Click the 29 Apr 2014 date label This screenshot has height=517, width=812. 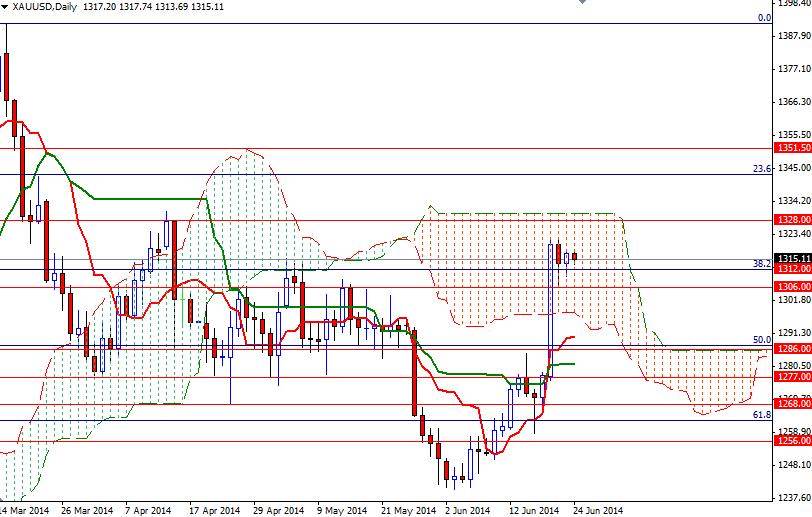pyautogui.click(x=279, y=511)
